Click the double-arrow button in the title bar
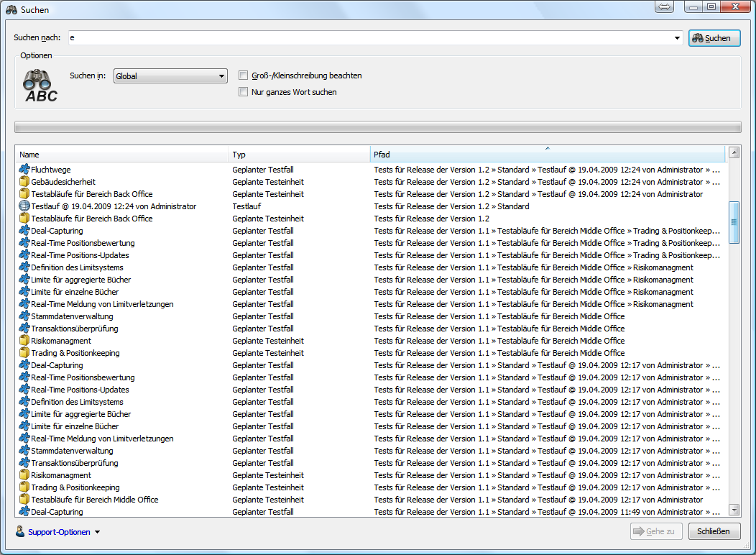 pyautogui.click(x=664, y=7)
